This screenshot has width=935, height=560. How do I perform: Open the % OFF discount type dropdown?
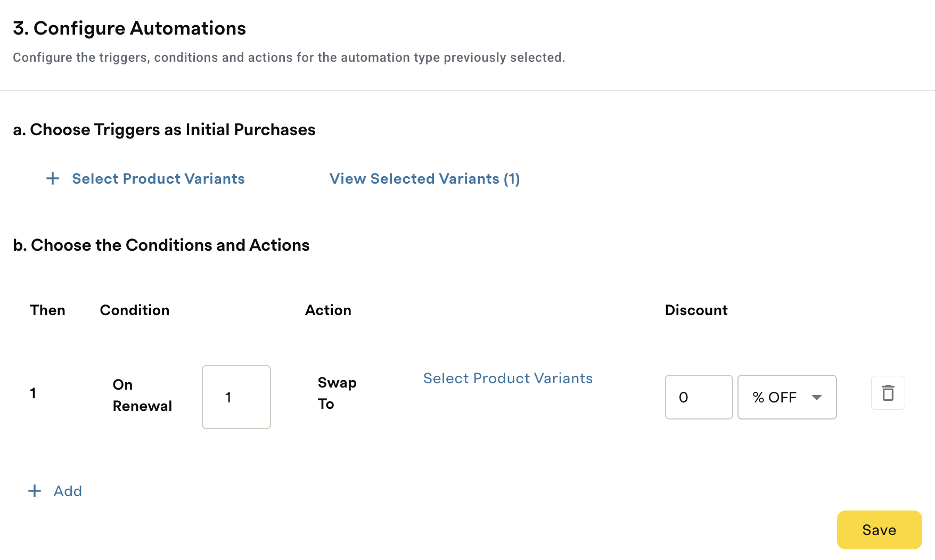click(787, 397)
